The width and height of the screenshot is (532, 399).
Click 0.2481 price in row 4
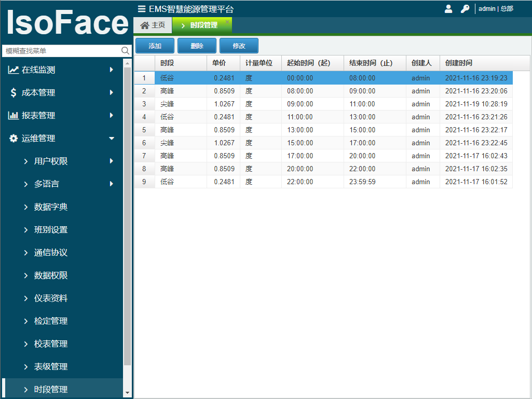click(224, 117)
